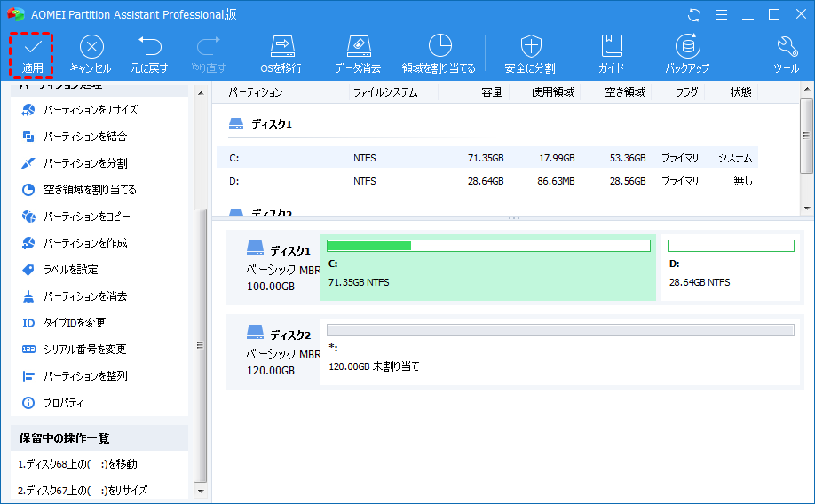The image size is (815, 504).
Task: Select the 120.00GB 未割り当て block on ディスク2
Action: 560,351
